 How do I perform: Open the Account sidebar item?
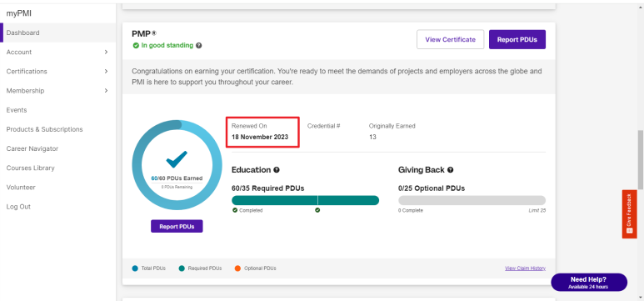pyautogui.click(x=19, y=53)
